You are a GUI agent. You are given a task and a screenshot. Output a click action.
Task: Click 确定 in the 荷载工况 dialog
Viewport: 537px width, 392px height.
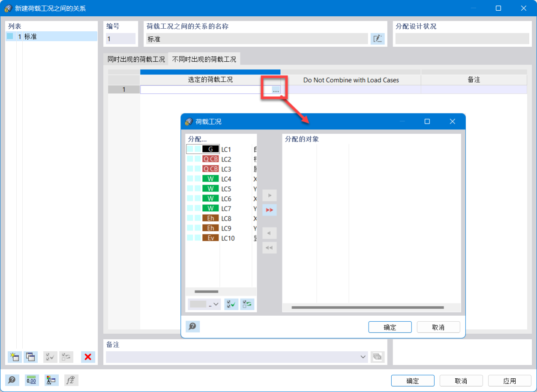tap(390, 327)
